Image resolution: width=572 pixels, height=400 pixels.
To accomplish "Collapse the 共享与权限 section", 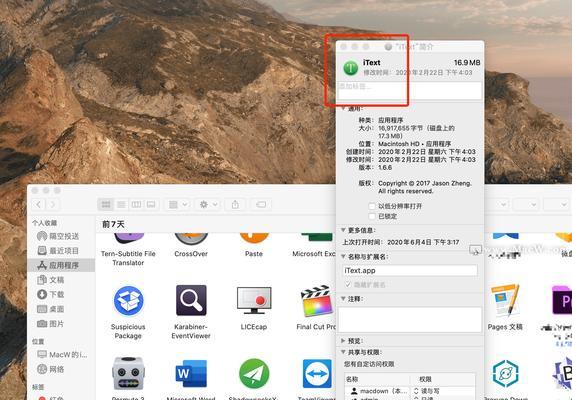I will (x=343, y=352).
